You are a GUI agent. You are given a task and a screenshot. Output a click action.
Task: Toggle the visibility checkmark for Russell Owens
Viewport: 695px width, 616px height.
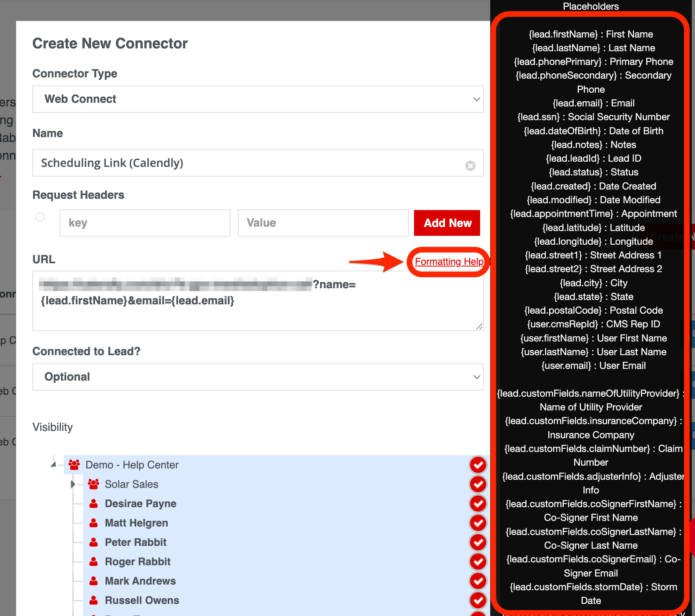[x=478, y=600]
